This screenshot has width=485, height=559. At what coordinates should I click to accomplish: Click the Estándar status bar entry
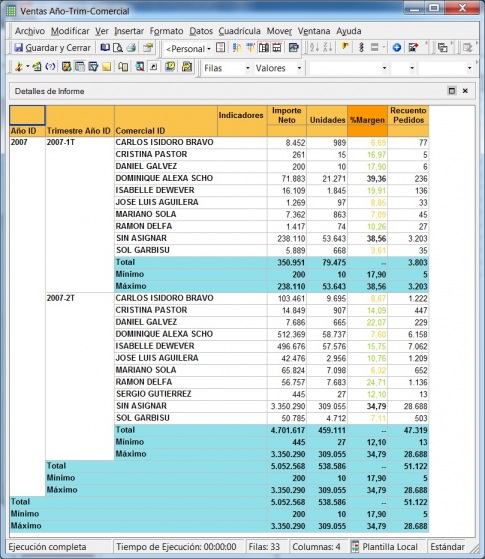pyautogui.click(x=448, y=547)
